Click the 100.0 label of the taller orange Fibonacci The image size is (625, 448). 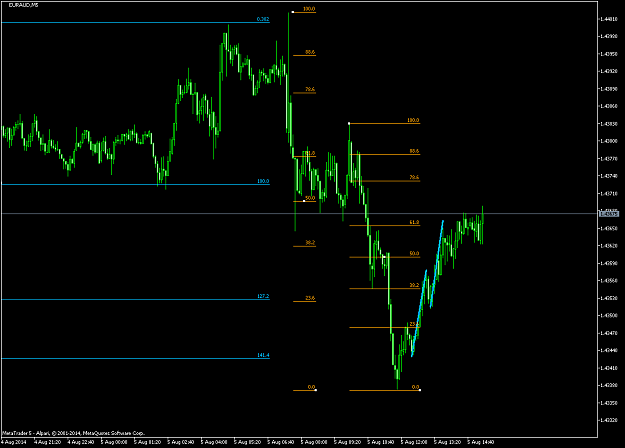309,9
